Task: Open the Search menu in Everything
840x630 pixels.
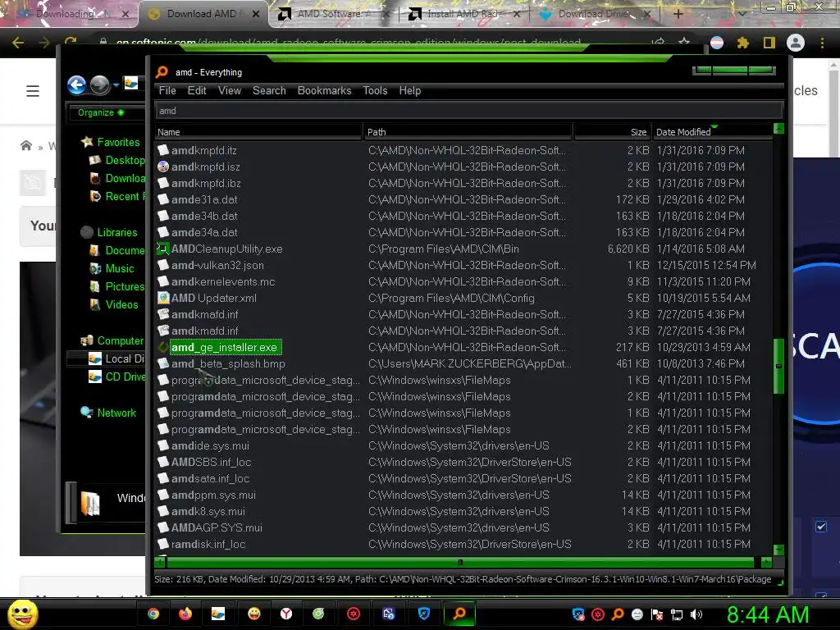Action: point(269,90)
